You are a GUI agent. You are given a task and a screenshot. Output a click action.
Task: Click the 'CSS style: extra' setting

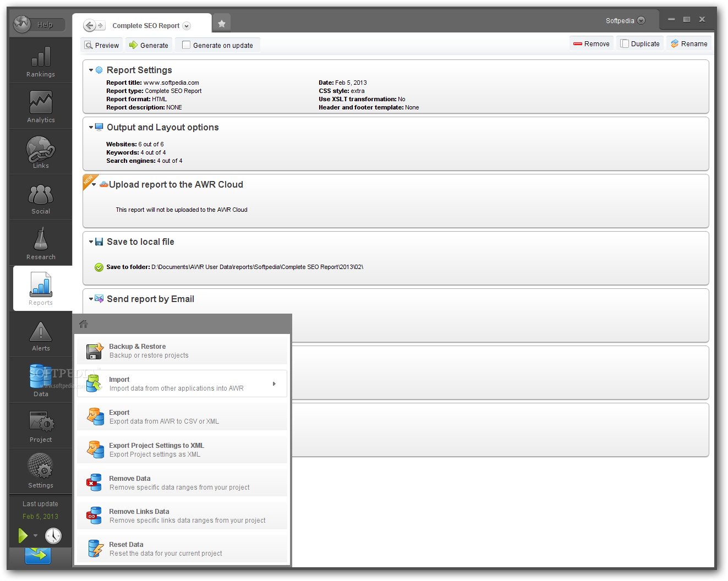pyautogui.click(x=341, y=91)
